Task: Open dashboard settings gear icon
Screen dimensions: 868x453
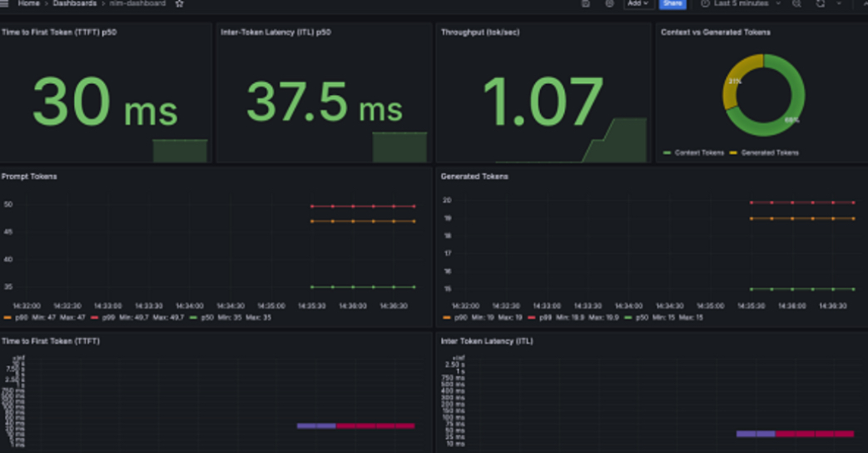Action: tap(609, 3)
